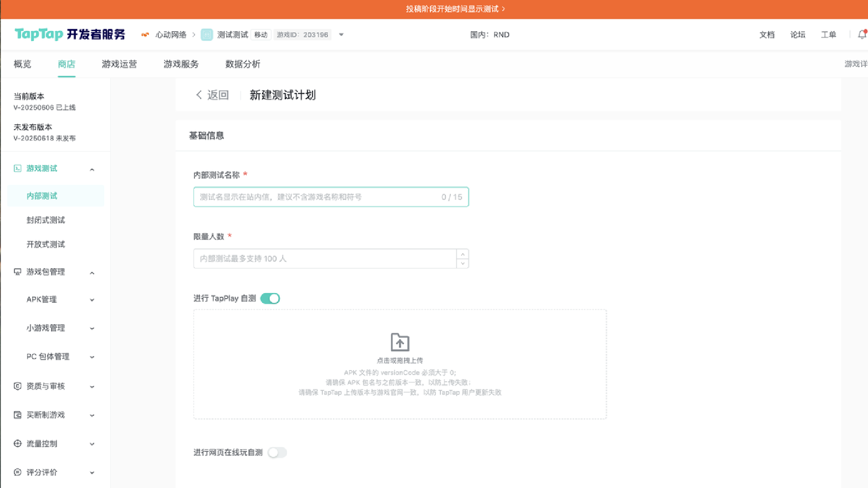Click the 游戏包管理 monitor icon
Screen dimensions: 868x488
pyautogui.click(x=18, y=272)
